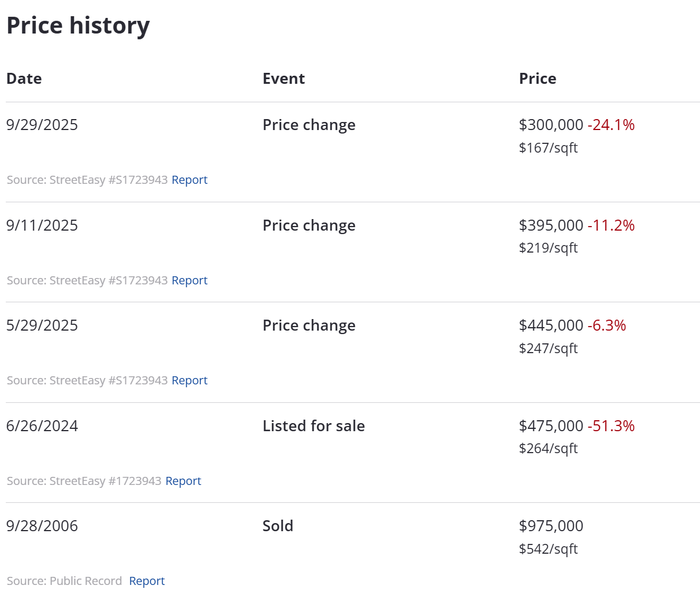Select the 9/28/2006 date entry

point(42,526)
